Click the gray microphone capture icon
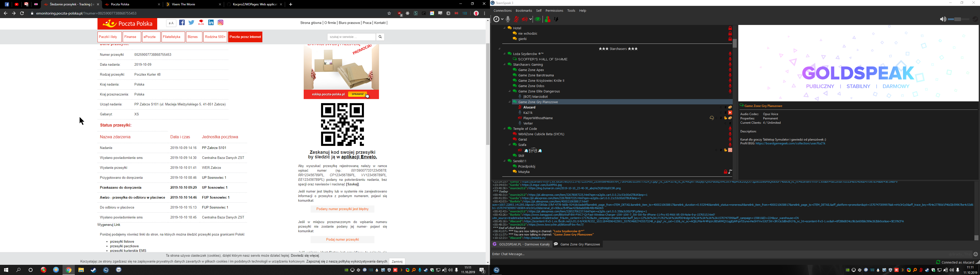This screenshot has height=275, width=980. (x=508, y=19)
